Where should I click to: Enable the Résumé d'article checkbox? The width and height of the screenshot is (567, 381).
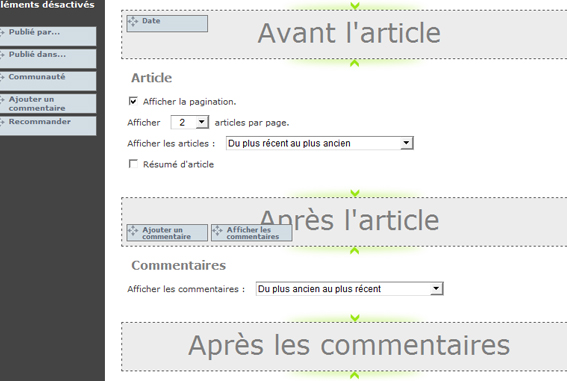click(x=133, y=164)
